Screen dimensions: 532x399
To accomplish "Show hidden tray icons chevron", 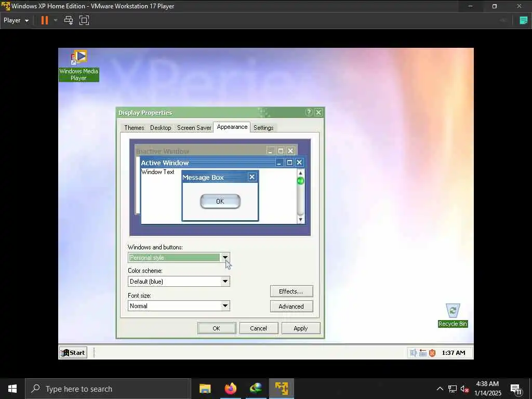I will 440,389.
